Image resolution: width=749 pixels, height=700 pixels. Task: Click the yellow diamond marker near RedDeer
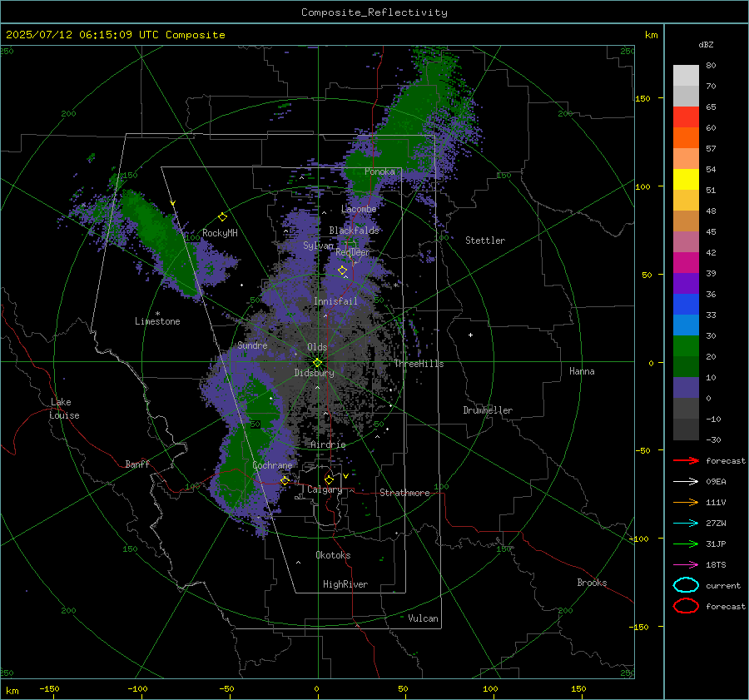[342, 271]
